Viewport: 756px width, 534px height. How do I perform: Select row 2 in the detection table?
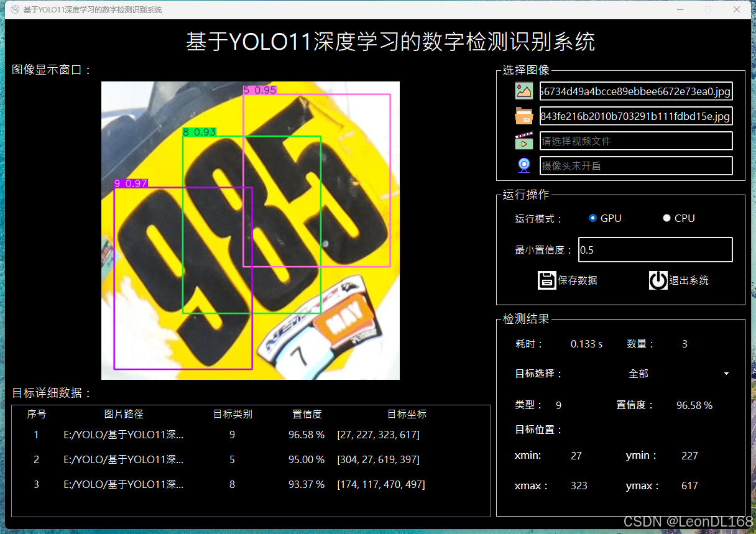coord(249,459)
